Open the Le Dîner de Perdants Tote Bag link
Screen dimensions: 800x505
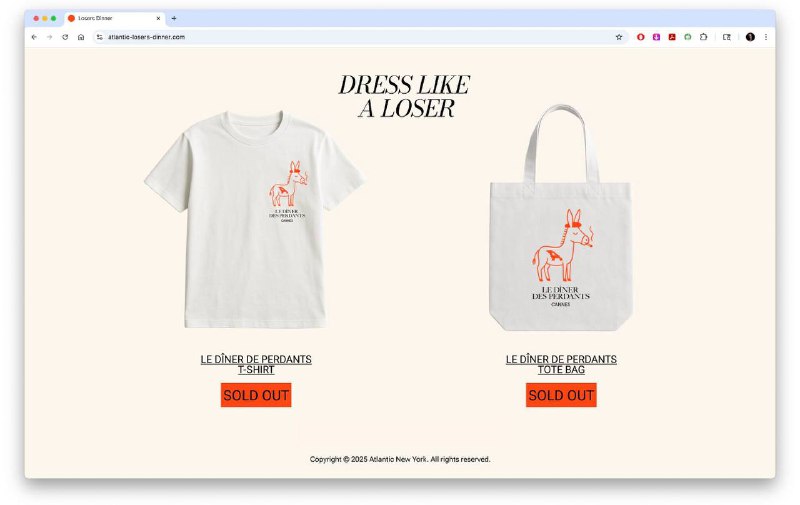[x=561, y=364]
